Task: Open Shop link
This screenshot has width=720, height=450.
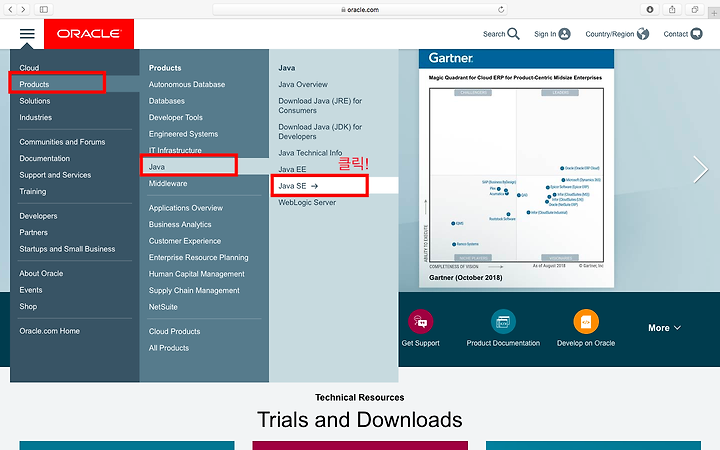Action: (28, 306)
